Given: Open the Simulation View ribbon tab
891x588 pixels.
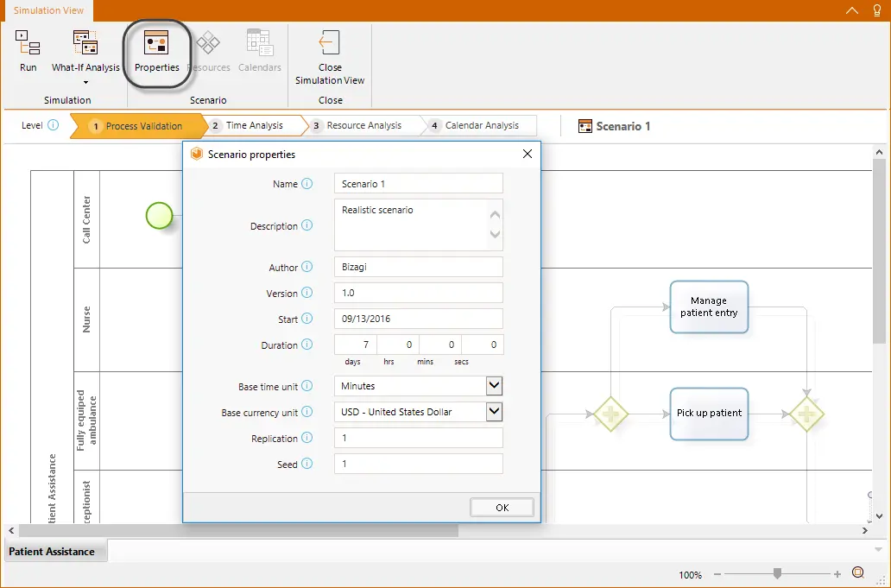Looking at the screenshot, I should (x=48, y=10).
